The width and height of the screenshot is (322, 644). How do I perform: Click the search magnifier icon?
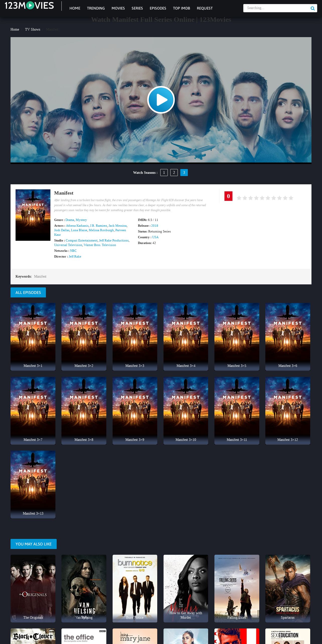[x=312, y=8]
